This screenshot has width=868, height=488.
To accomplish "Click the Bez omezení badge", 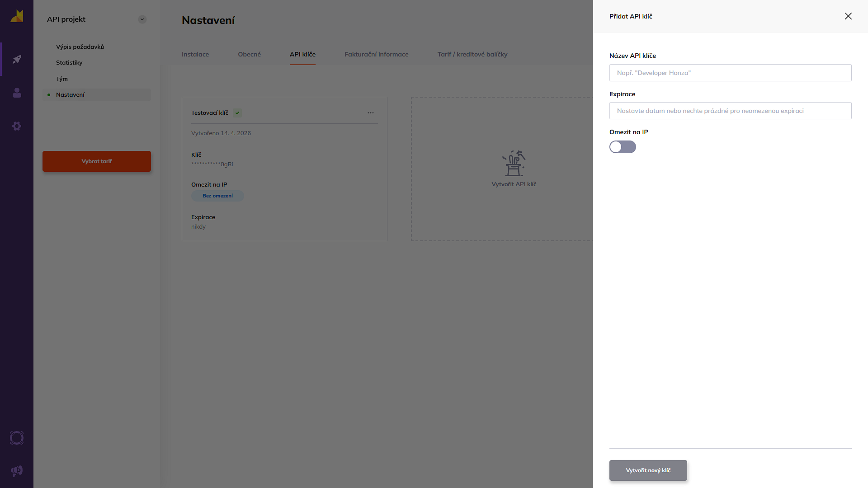I will (217, 196).
